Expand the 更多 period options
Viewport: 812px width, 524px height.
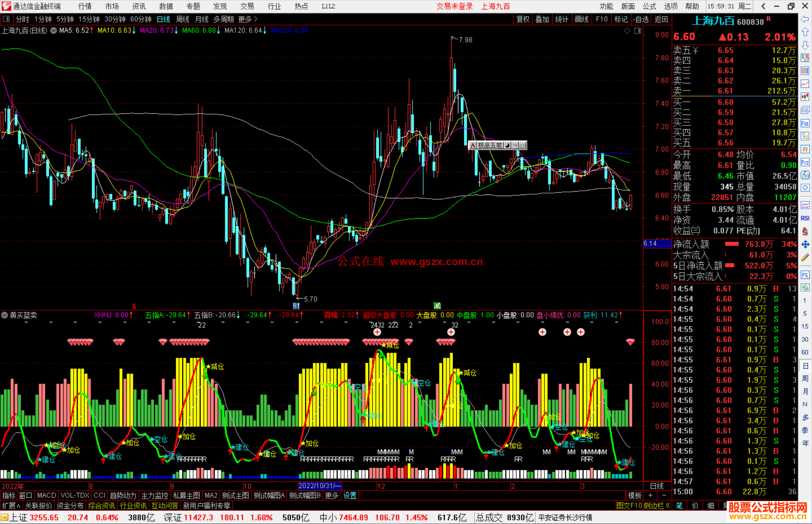(x=248, y=19)
